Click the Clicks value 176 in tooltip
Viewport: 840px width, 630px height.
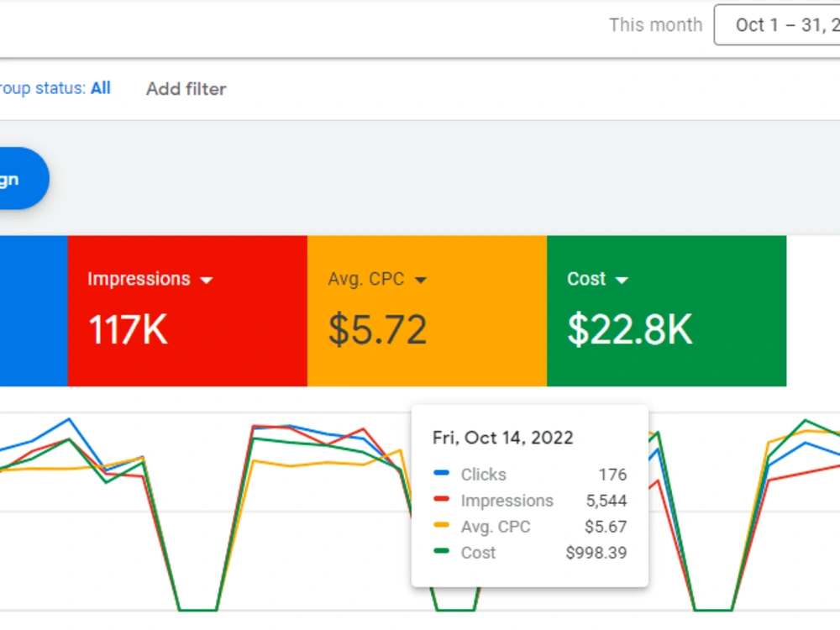612,475
